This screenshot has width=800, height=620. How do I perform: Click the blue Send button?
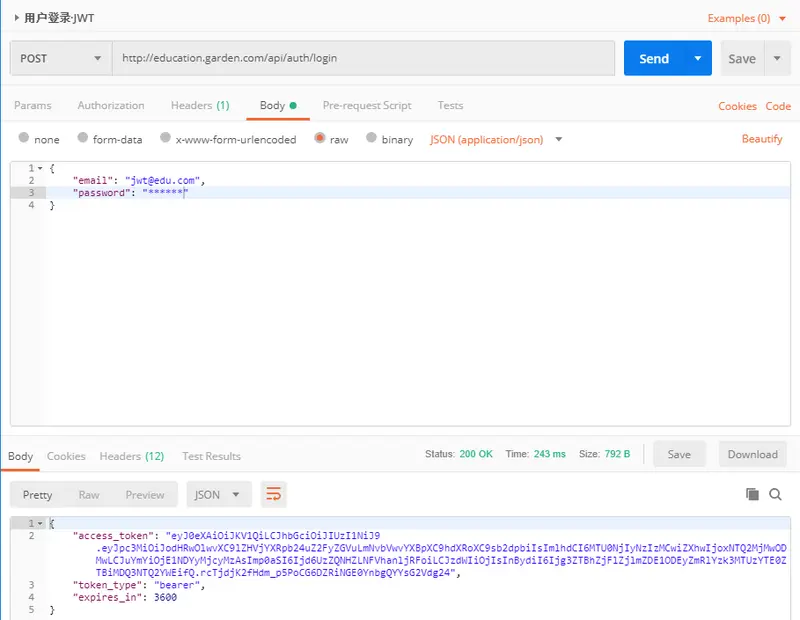coord(654,58)
